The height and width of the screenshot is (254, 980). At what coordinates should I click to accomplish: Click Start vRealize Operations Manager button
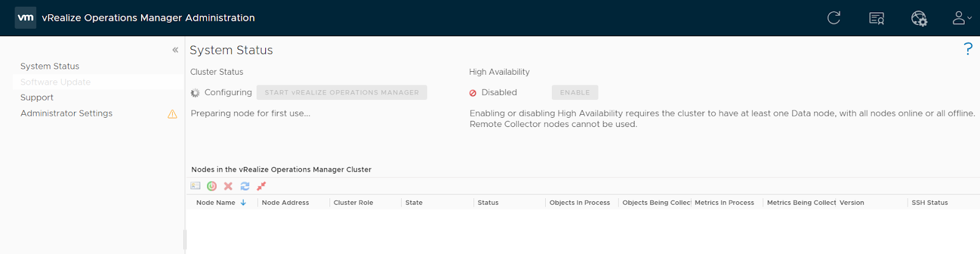point(342,93)
